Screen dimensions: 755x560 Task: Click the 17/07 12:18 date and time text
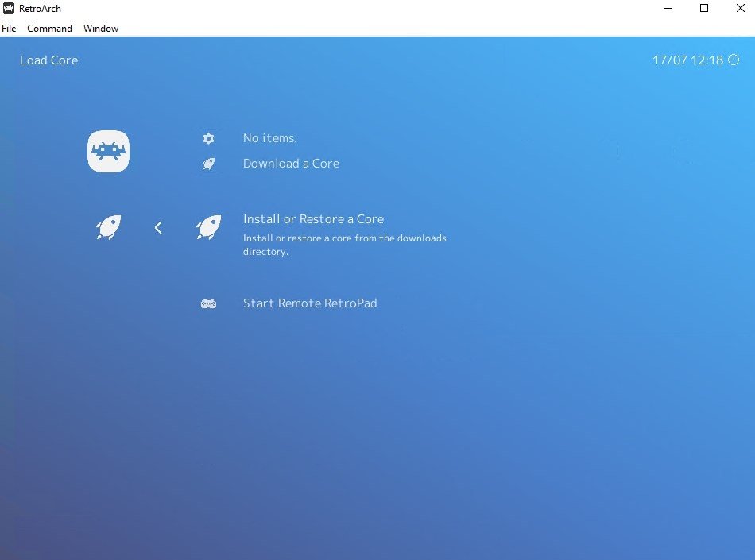coord(687,60)
